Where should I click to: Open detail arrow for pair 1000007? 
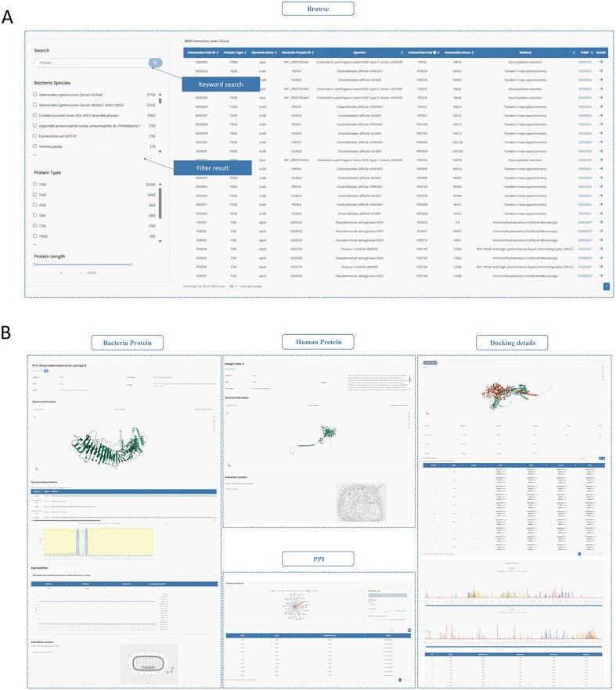[601, 115]
